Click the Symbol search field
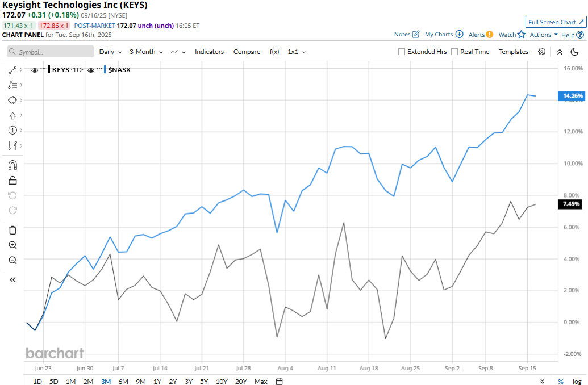Viewport: 588px width, 385px height. tap(51, 52)
